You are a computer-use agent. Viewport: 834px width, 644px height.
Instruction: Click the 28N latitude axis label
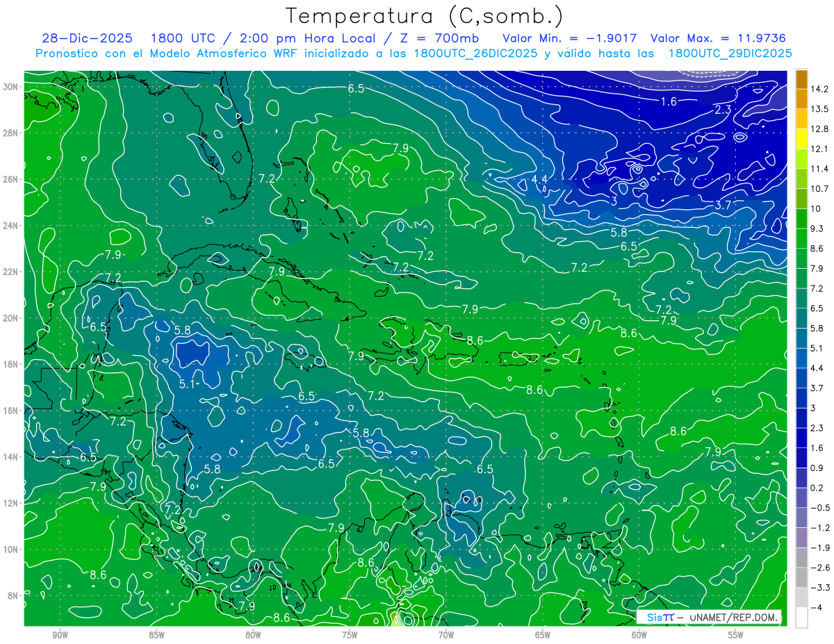tap(11, 133)
